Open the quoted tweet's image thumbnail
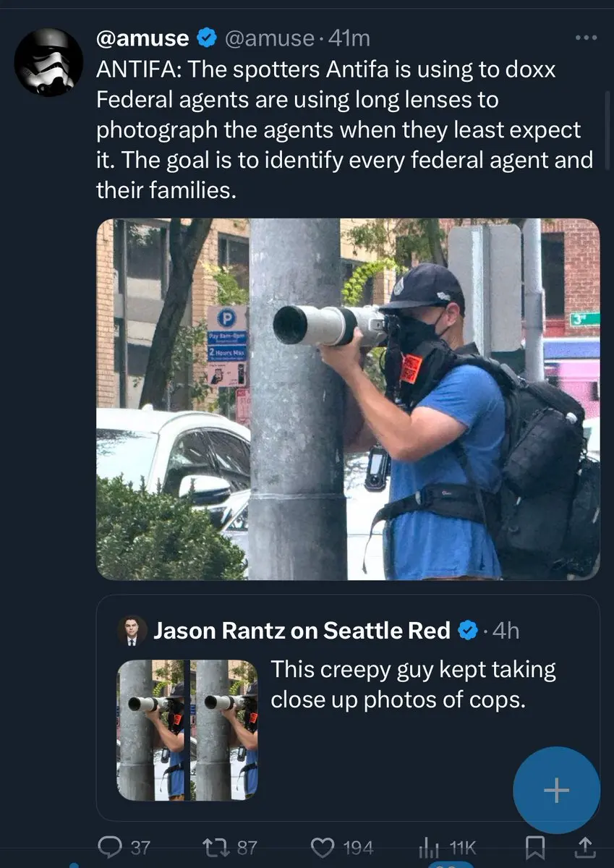This screenshot has width=614, height=868. click(187, 730)
